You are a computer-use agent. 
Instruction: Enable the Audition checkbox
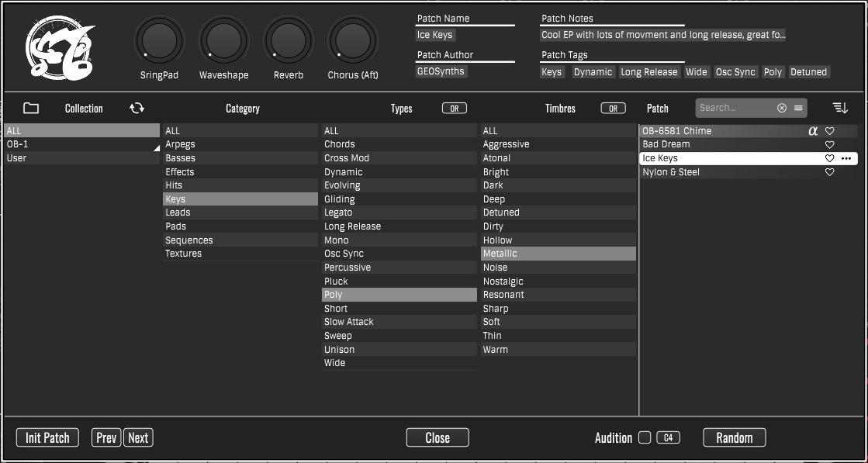(x=645, y=438)
